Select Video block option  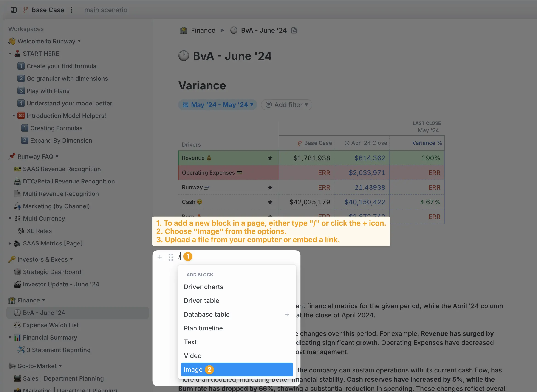pyautogui.click(x=237, y=356)
